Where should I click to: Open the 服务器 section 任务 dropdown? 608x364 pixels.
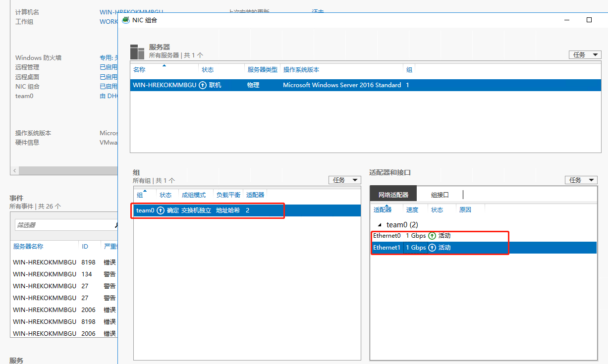pos(585,55)
